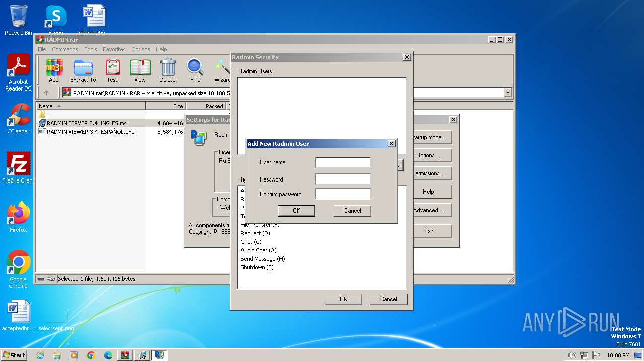
Task: Focus the User name input field
Action: [343, 162]
